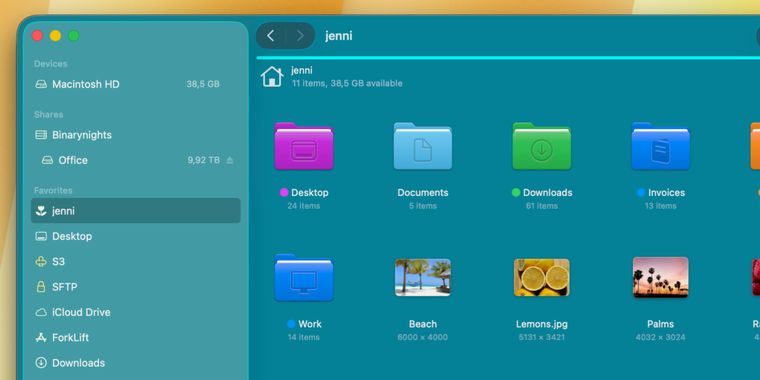760x380 pixels.
Task: Click the Lemons.jpg file name label
Action: (541, 324)
